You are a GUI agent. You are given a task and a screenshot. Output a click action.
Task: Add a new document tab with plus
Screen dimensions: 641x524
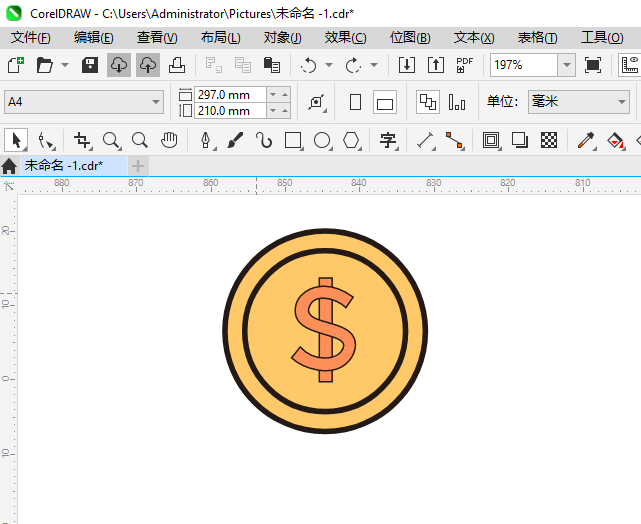[x=138, y=166]
